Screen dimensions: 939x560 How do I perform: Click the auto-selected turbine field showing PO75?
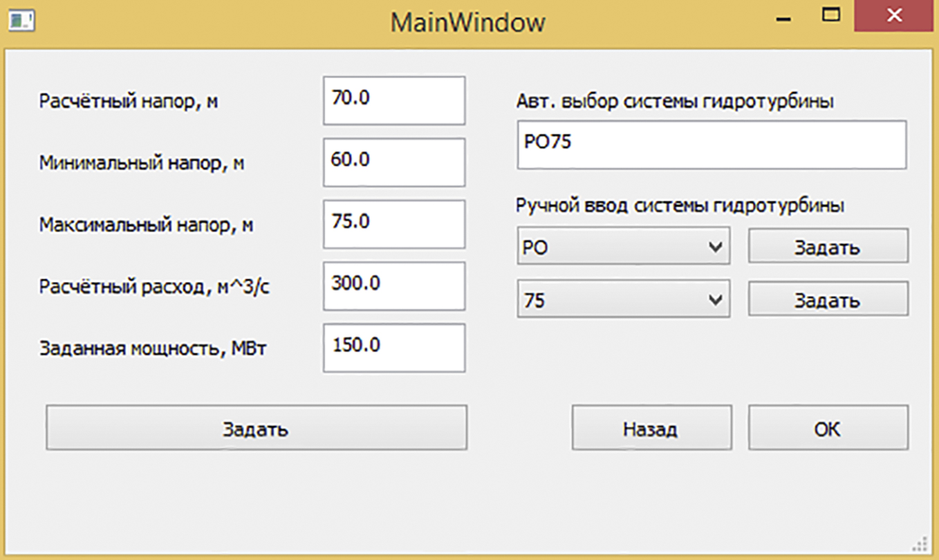point(711,144)
